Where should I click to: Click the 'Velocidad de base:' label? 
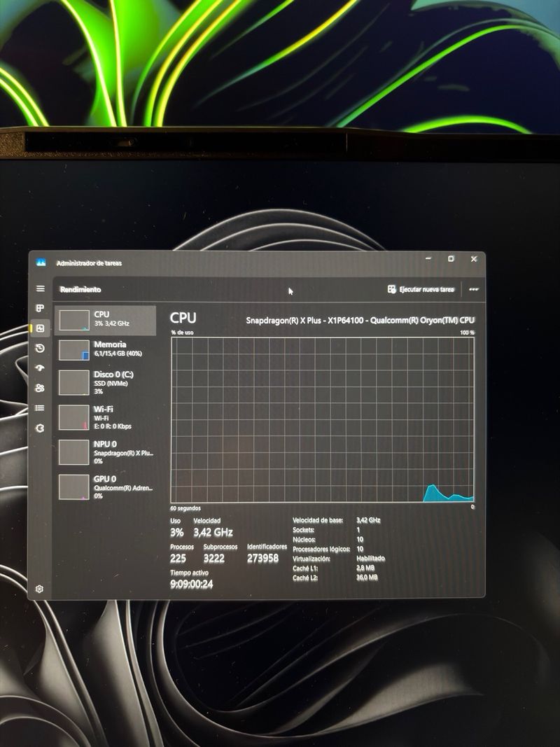tap(318, 520)
